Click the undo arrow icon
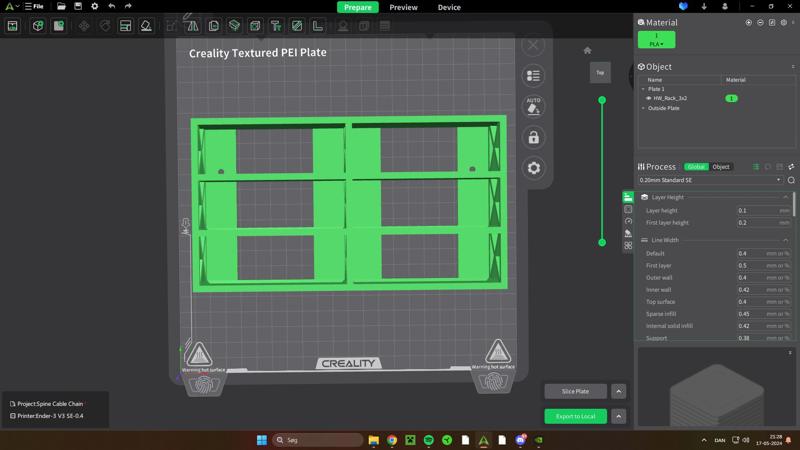 tap(111, 7)
